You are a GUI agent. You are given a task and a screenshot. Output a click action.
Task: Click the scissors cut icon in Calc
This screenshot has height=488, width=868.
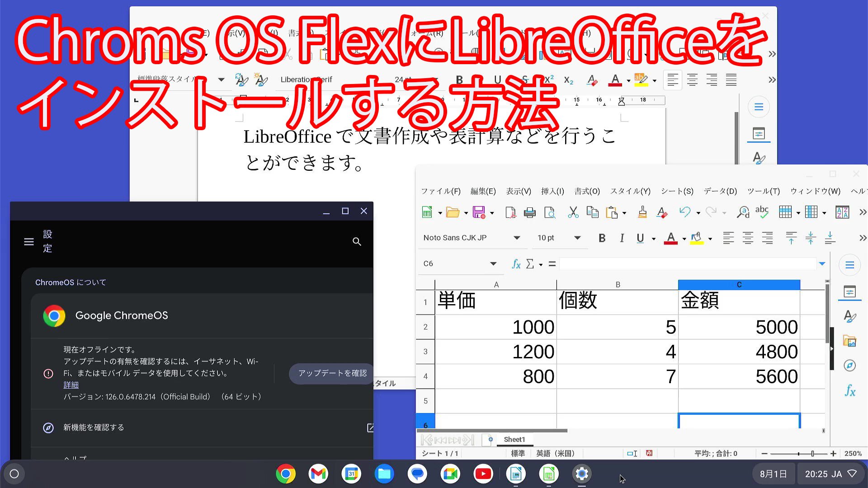(573, 212)
